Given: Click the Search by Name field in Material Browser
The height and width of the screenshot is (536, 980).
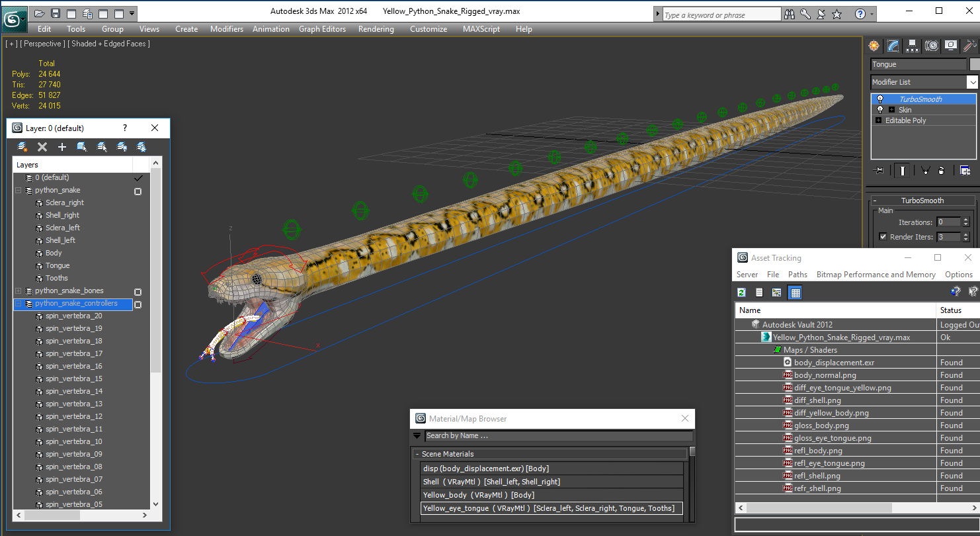Looking at the screenshot, I should pyautogui.click(x=559, y=435).
